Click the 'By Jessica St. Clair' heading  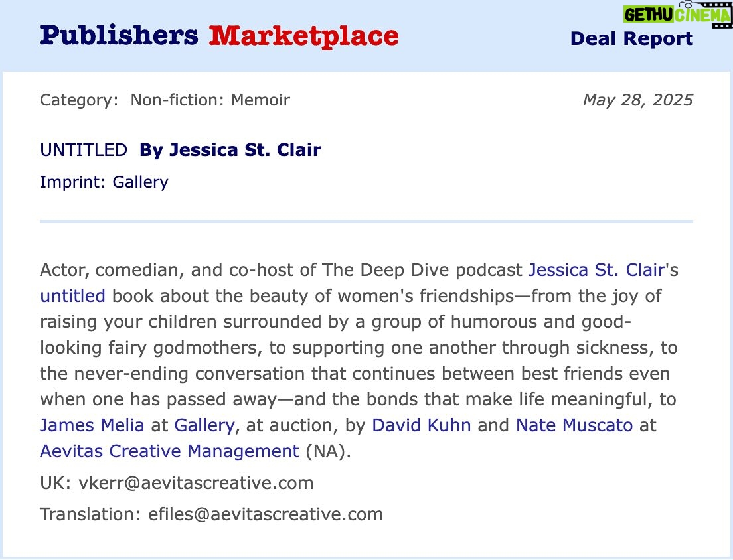[230, 150]
